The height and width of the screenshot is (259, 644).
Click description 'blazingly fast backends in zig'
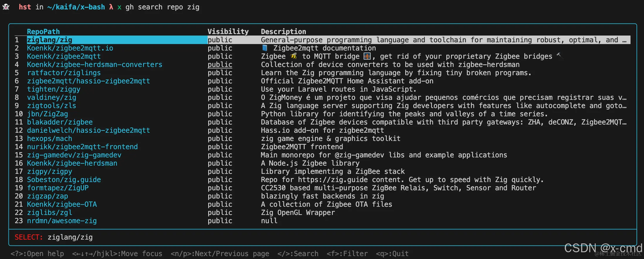[323, 196]
